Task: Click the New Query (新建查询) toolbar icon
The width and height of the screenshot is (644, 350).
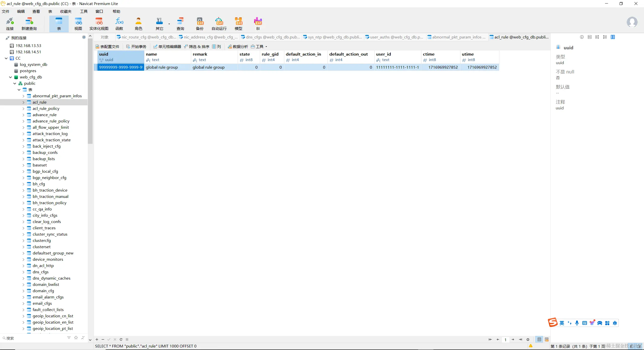Action: point(29,24)
